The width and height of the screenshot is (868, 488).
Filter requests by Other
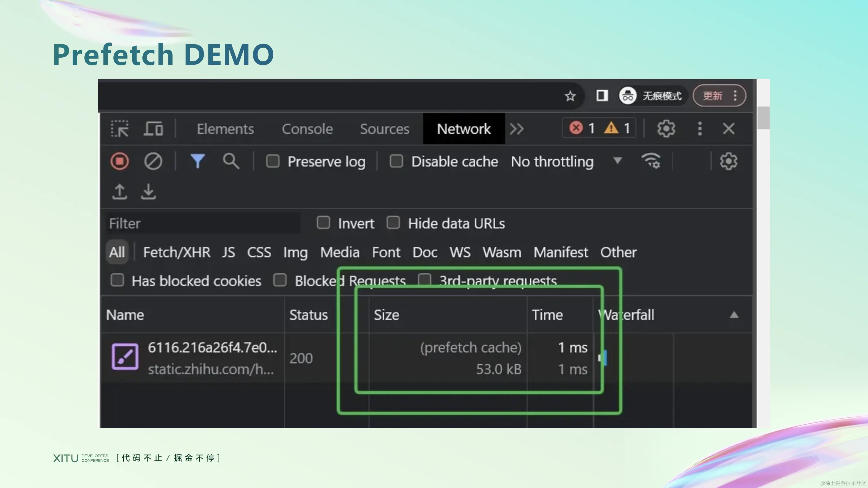618,252
